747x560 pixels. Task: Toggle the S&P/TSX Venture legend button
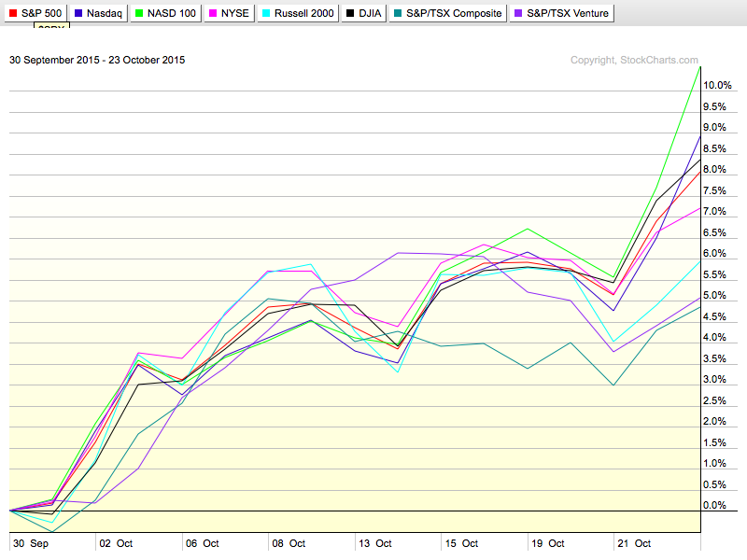(x=562, y=13)
